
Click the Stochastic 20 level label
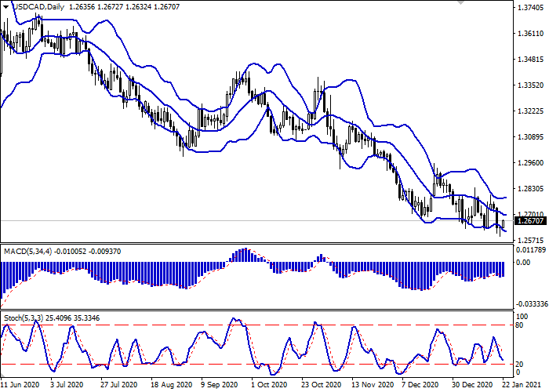click(519, 365)
